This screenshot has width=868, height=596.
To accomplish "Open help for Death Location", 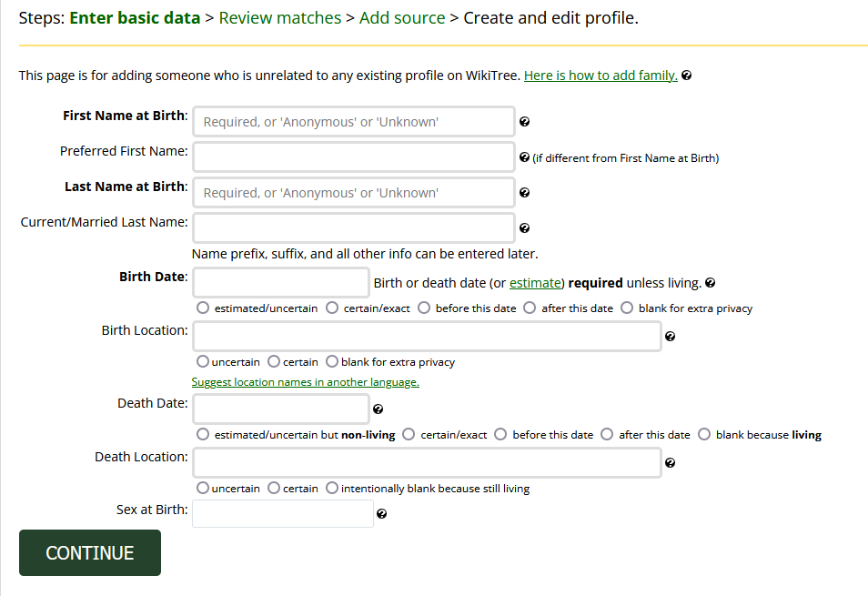I will pyautogui.click(x=670, y=462).
